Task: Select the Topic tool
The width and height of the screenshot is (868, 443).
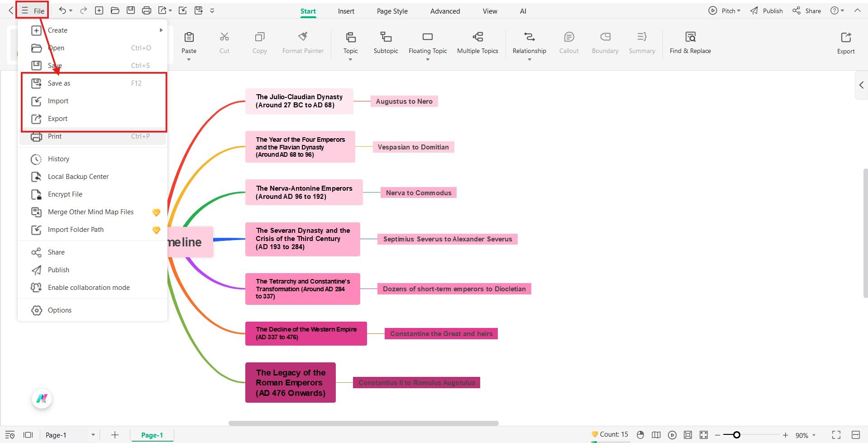Action: pyautogui.click(x=350, y=43)
